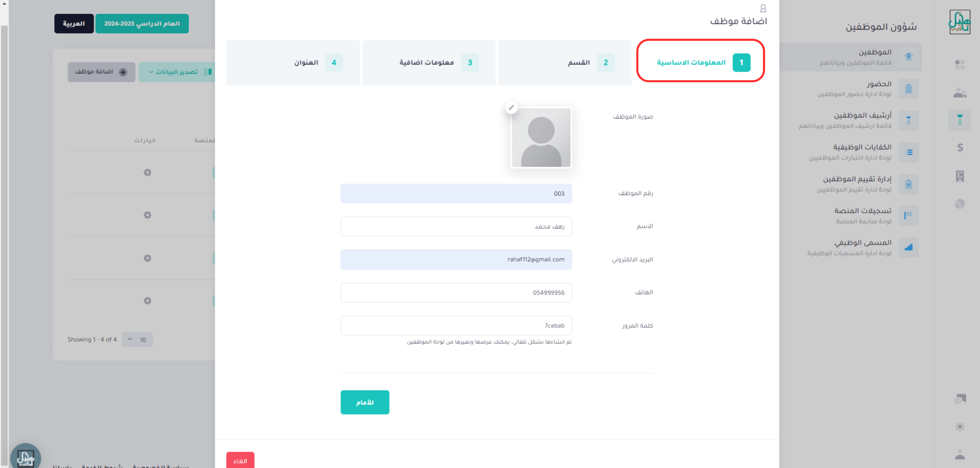Open the pie chart reports icon in rail

tap(960, 204)
